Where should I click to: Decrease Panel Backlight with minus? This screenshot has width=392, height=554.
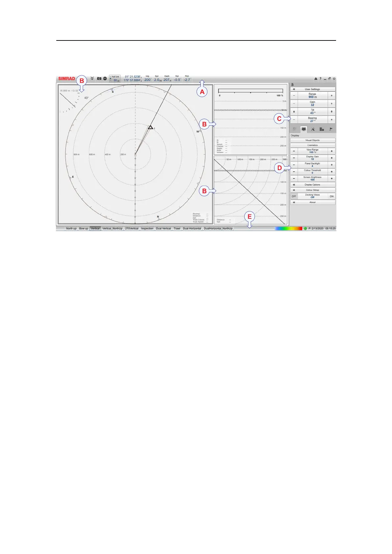click(294, 165)
